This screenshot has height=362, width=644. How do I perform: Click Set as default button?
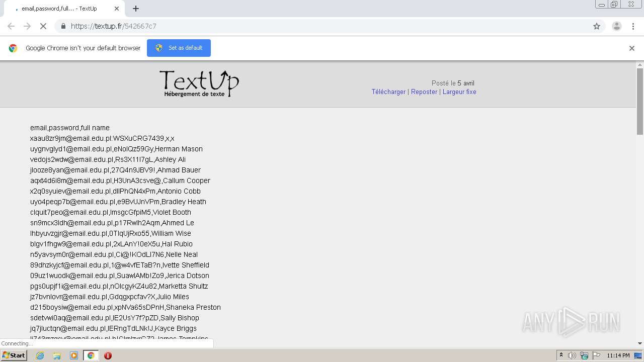(179, 48)
